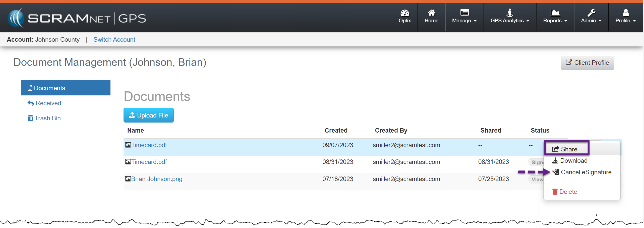Open the Client Profile button
644x228 pixels.
[587, 63]
